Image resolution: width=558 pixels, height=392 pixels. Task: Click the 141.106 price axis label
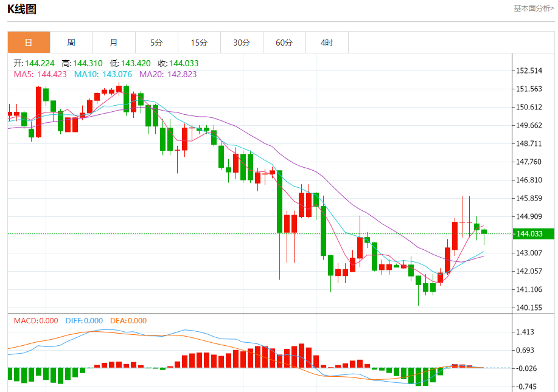tap(529, 289)
